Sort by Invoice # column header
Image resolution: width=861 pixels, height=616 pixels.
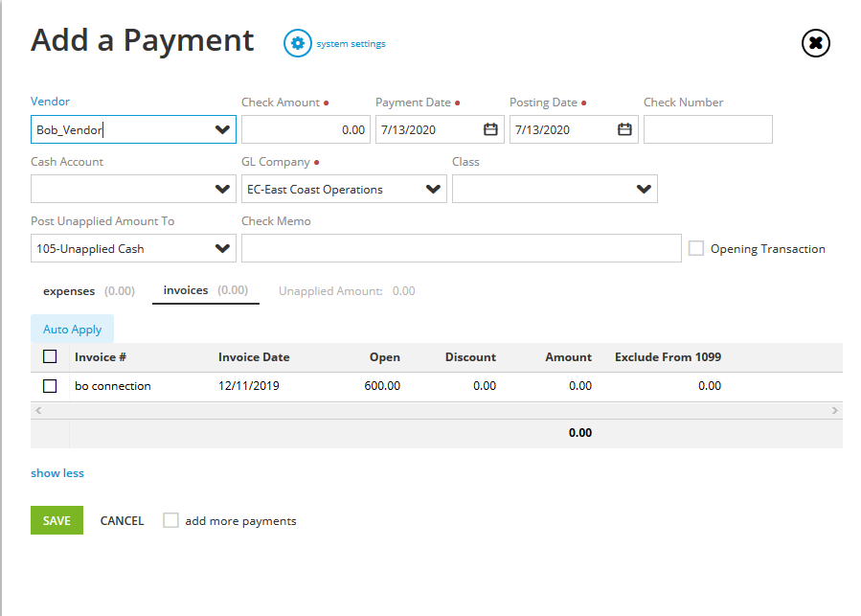click(101, 357)
